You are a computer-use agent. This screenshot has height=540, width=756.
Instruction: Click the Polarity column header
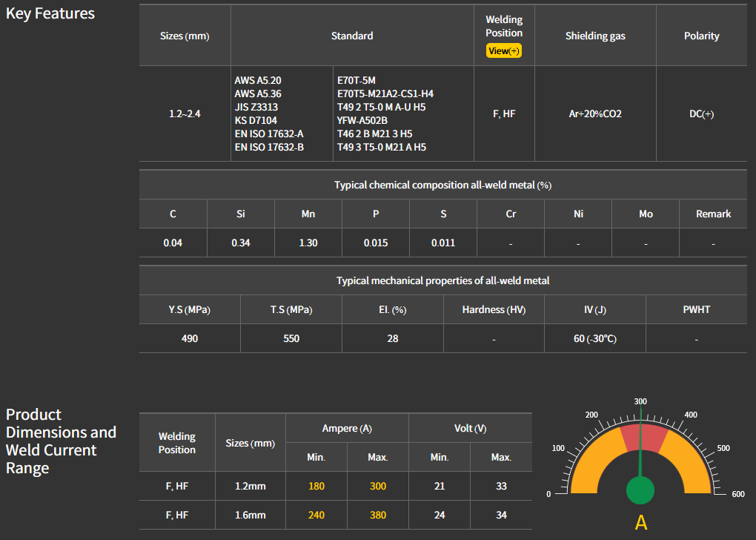pos(701,36)
